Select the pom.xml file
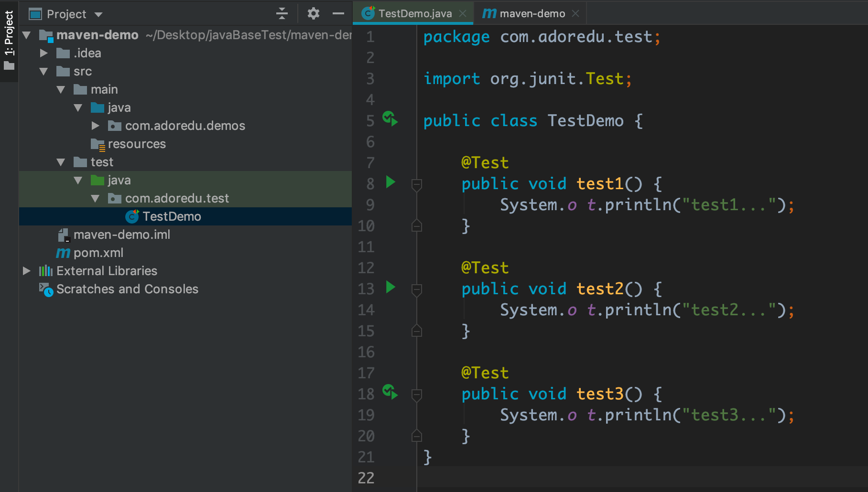 coord(185,253)
